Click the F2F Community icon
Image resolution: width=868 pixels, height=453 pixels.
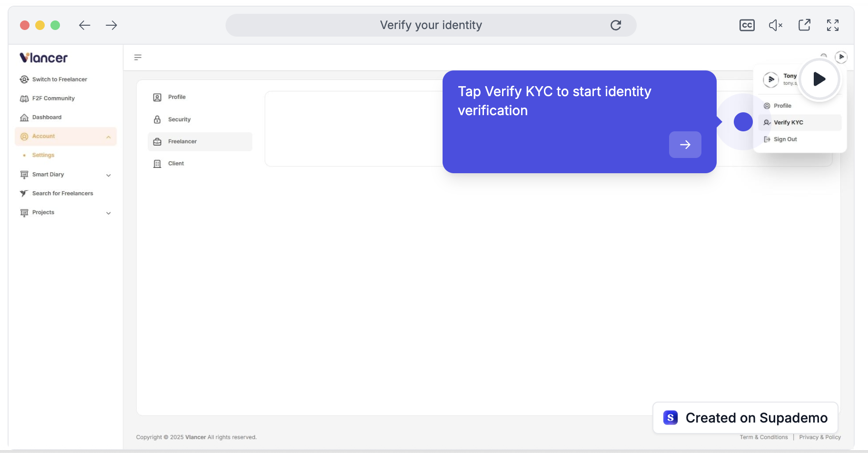pyautogui.click(x=24, y=98)
